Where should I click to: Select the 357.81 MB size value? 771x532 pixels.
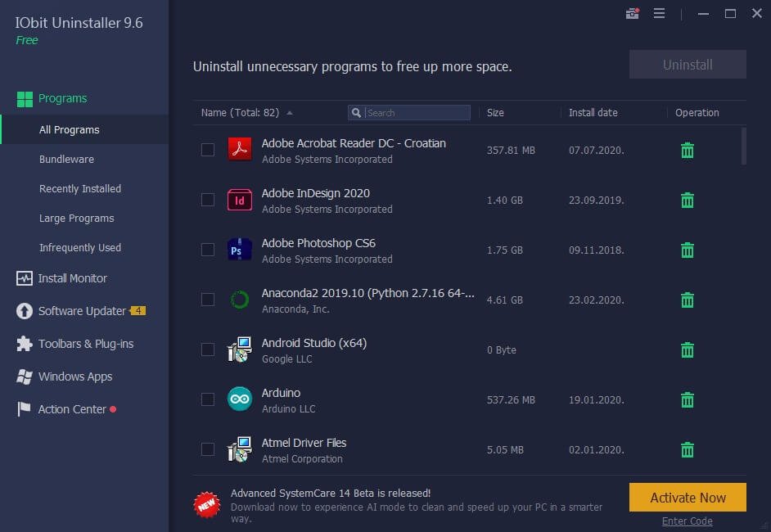[511, 150]
